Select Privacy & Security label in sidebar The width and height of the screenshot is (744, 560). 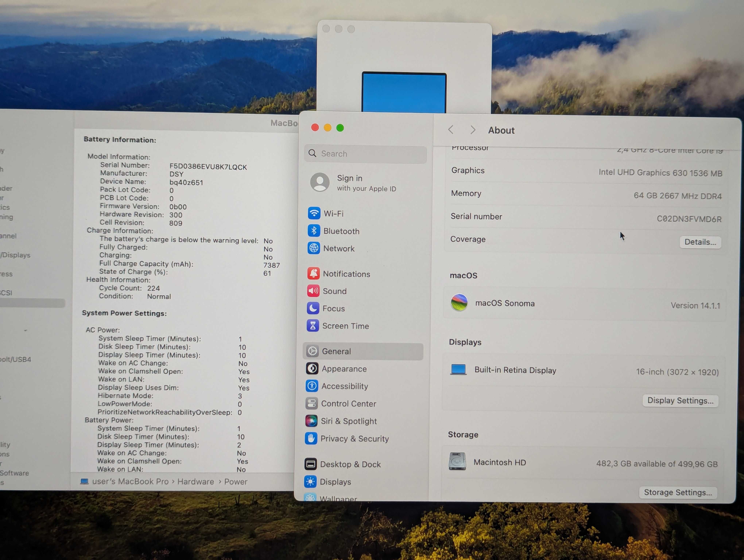coord(354,438)
